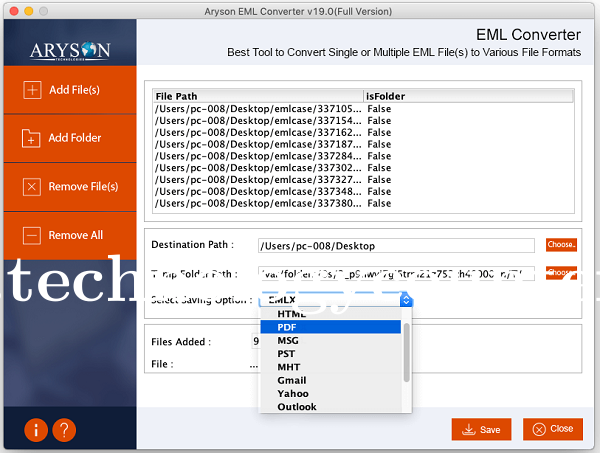Select PDF from saving options list

[x=331, y=327]
